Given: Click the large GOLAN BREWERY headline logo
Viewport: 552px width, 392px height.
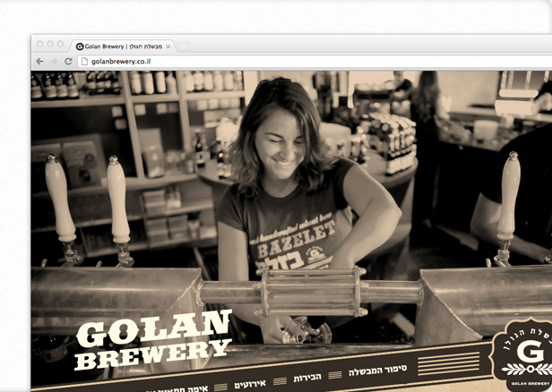Looking at the screenshot, I should (154, 339).
